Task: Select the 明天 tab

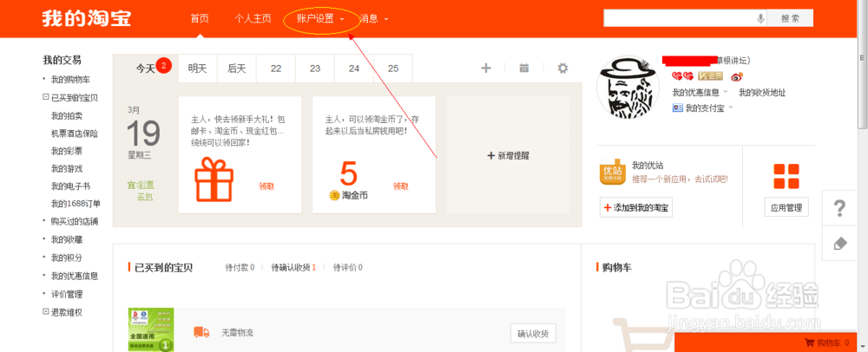Action: 198,68
